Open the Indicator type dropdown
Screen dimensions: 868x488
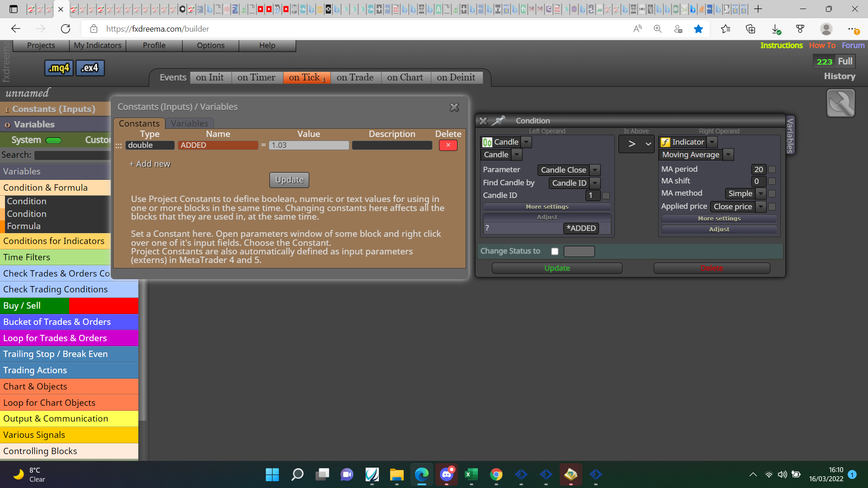point(712,142)
